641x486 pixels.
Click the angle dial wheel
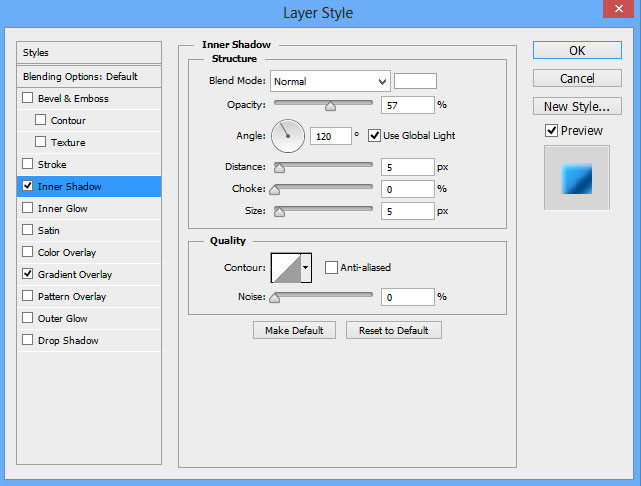click(287, 135)
